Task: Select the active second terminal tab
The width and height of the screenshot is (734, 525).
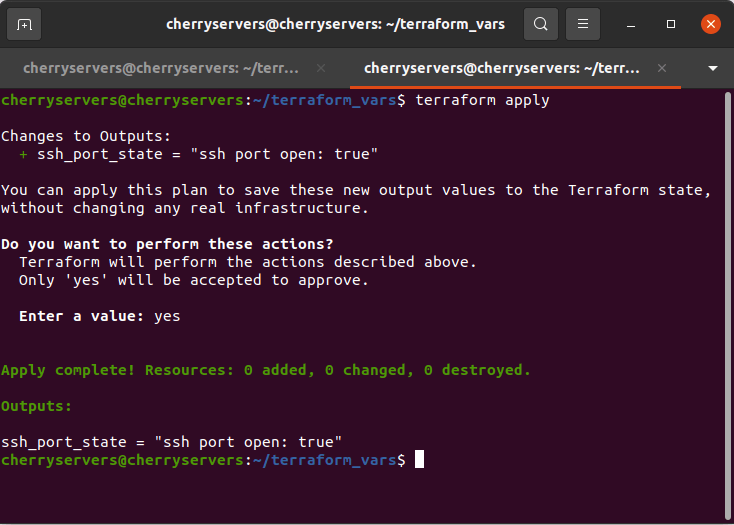Action: 500,68
